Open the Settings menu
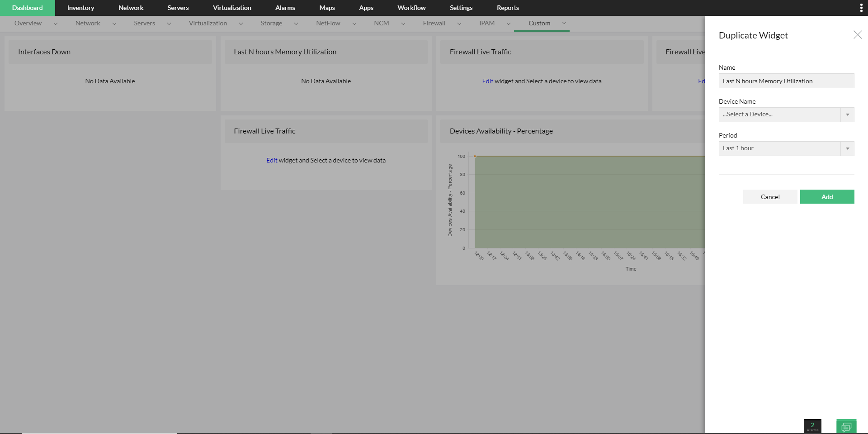This screenshot has width=868, height=434. point(461,8)
